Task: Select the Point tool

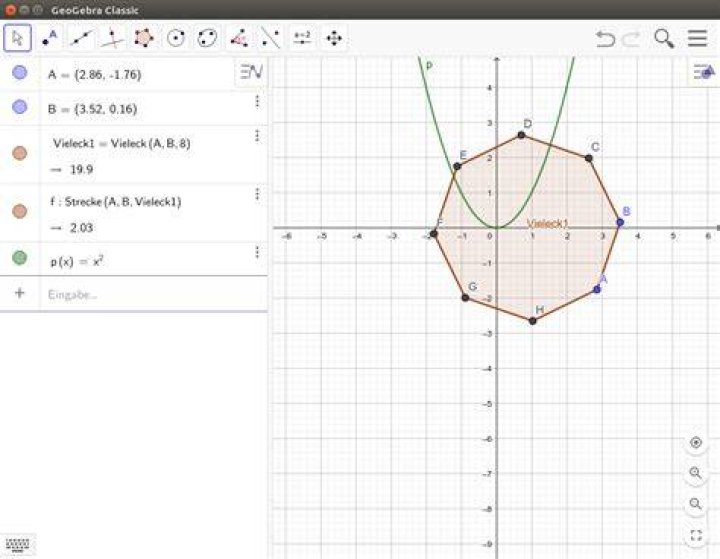Action: [x=49, y=38]
